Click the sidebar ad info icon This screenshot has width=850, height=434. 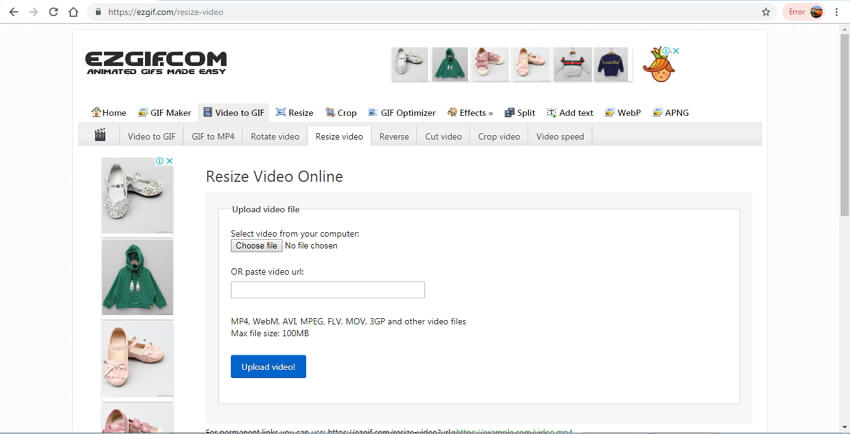(x=159, y=161)
